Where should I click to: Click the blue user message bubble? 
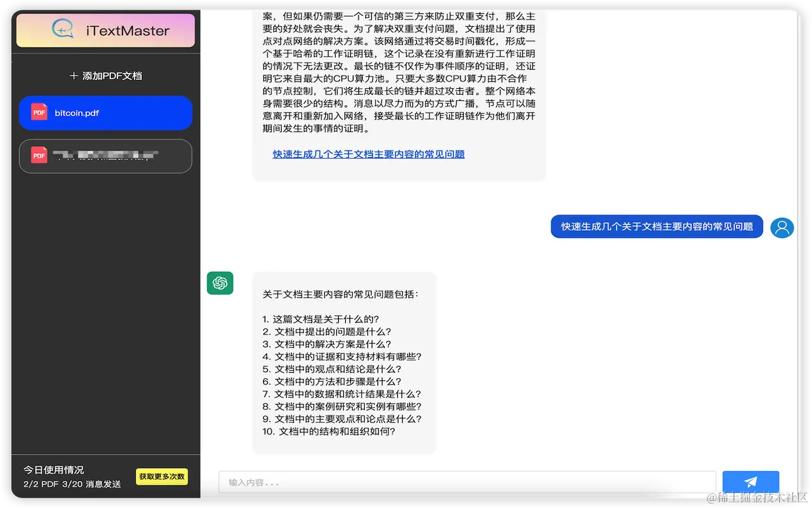tap(657, 226)
